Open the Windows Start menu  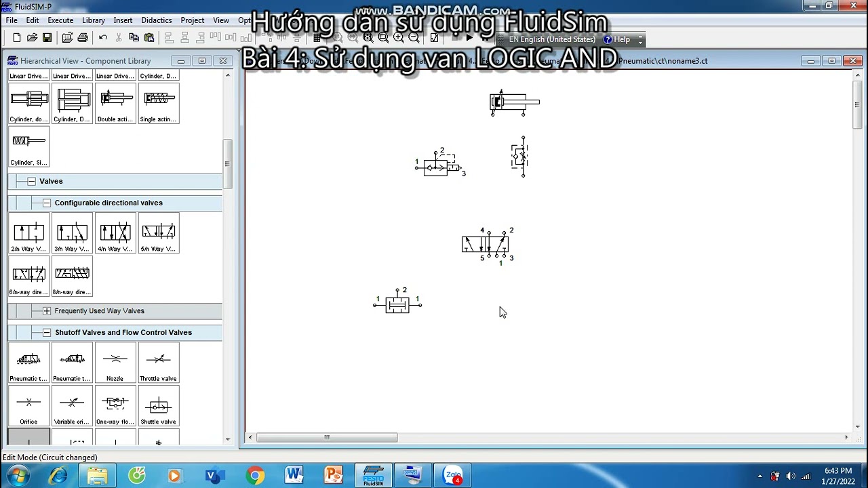18,476
